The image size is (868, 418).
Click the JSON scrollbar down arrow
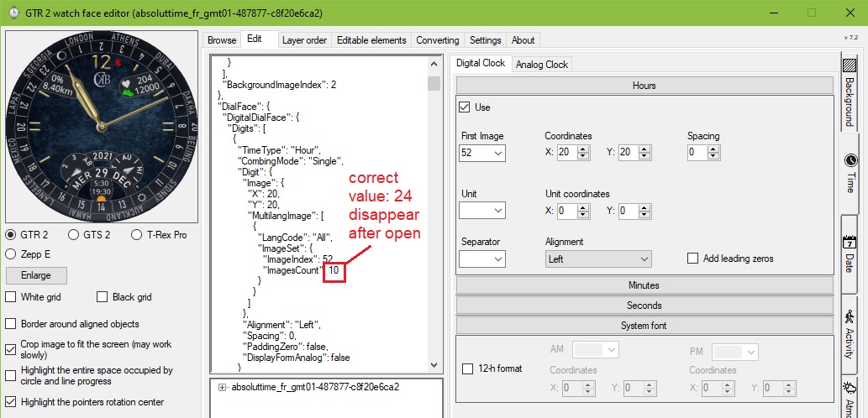tap(434, 364)
